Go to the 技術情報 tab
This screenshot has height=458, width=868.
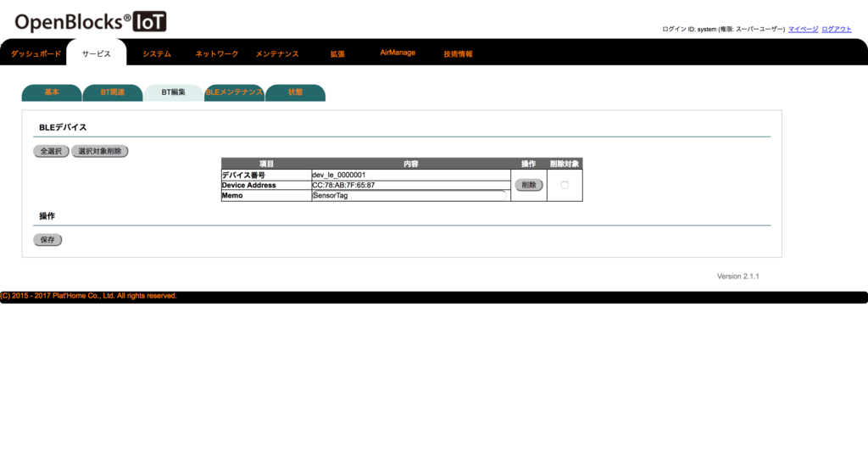pyautogui.click(x=458, y=53)
